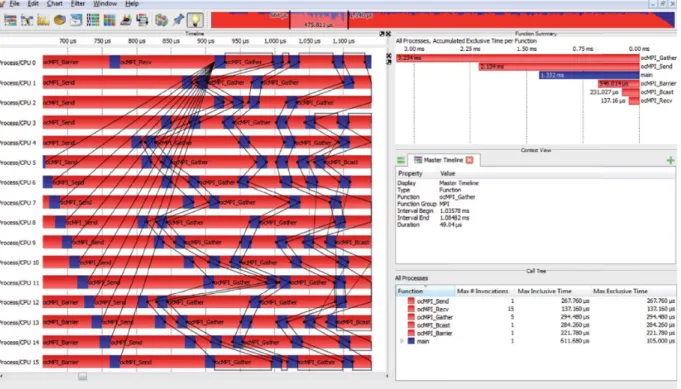Close the Function Summary panel
This screenshot has width=681, height=389.
click(389, 56)
